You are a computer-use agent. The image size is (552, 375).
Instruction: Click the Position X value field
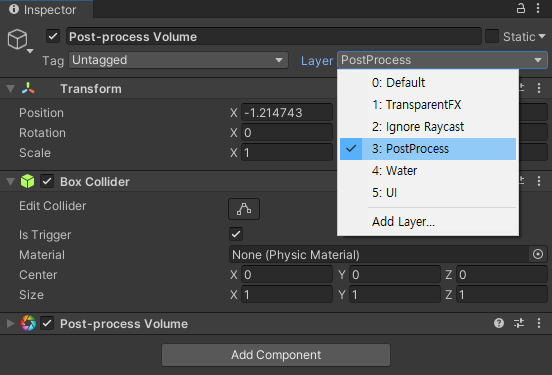point(287,113)
